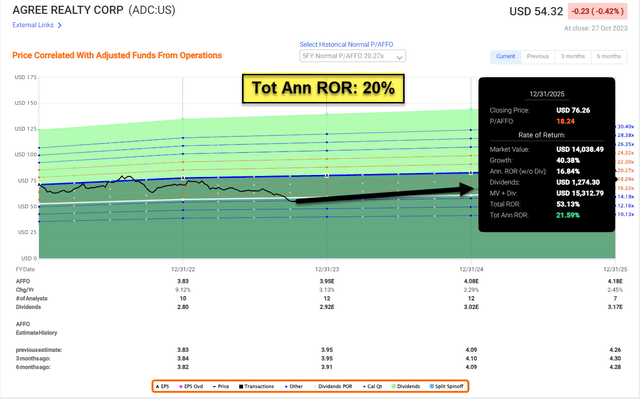Click the AFFO 3.83 value for 12/31/22
This screenshot has height=399, width=640.
183,281
